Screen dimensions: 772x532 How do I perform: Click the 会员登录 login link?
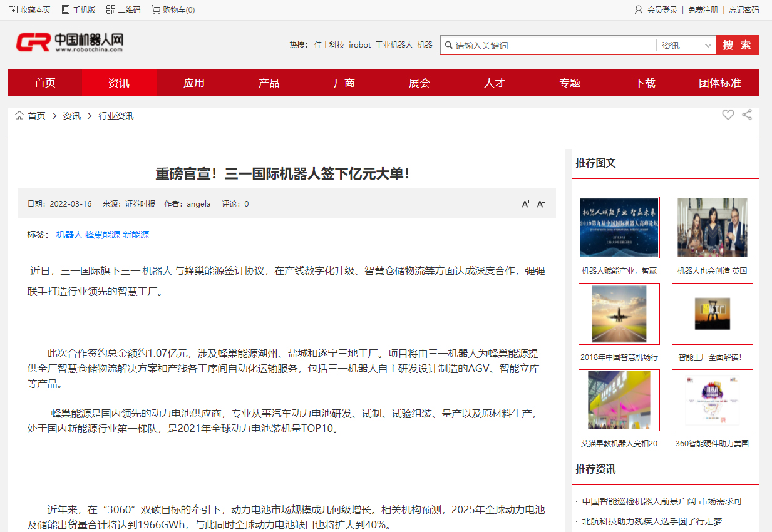[x=662, y=9]
